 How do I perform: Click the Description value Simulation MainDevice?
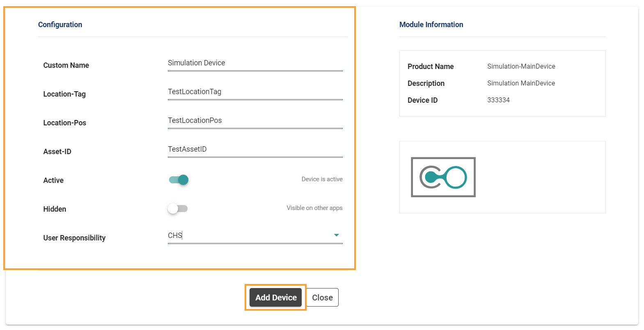pos(521,83)
